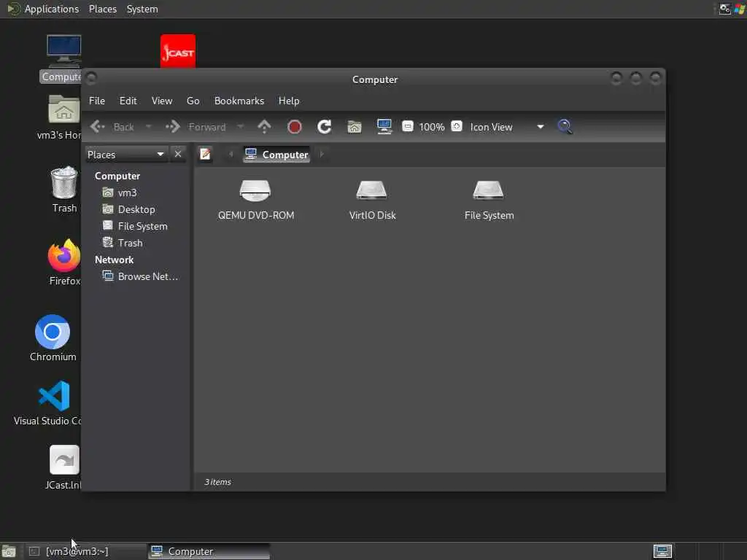The height and width of the screenshot is (560, 747).
Task: Open the System panel menu
Action: [142, 9]
